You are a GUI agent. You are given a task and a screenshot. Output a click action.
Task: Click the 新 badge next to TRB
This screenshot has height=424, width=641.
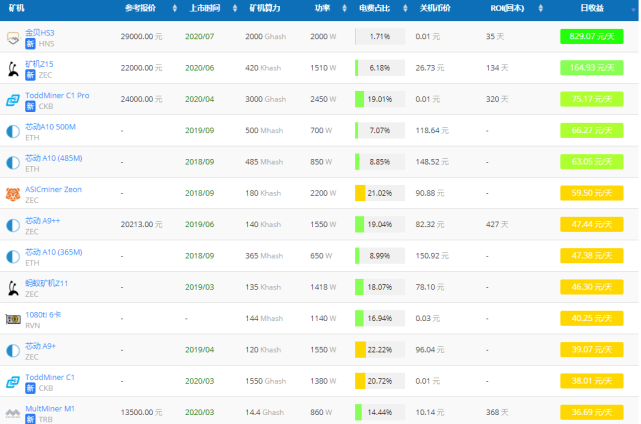30,419
